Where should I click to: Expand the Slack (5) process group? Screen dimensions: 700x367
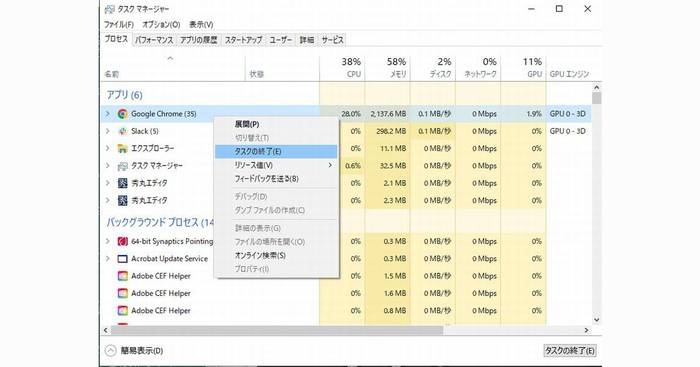(108, 131)
